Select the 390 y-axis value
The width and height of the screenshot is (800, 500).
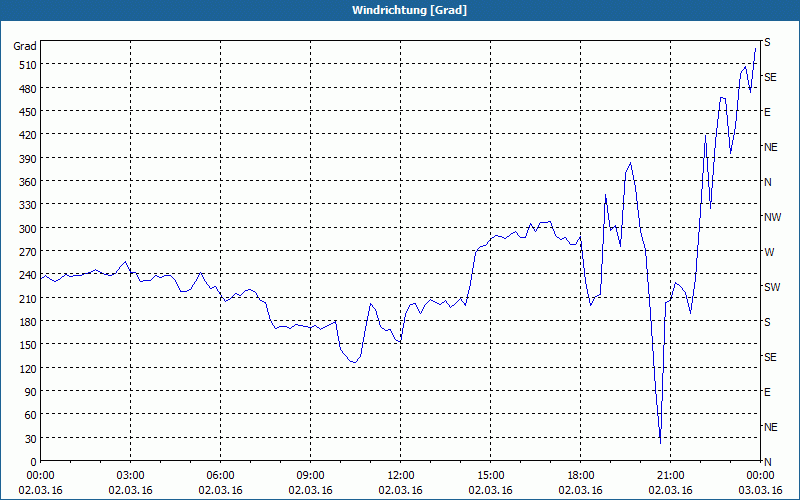point(28,159)
